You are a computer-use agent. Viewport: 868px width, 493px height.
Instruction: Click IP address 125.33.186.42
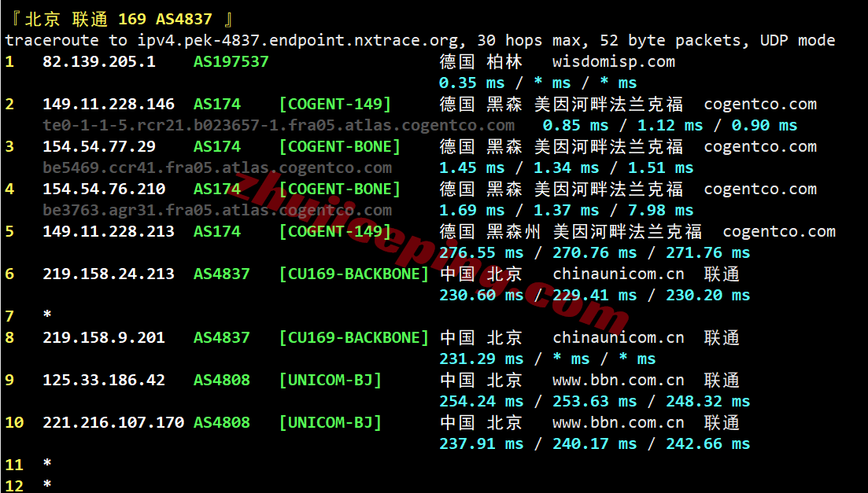click(104, 380)
